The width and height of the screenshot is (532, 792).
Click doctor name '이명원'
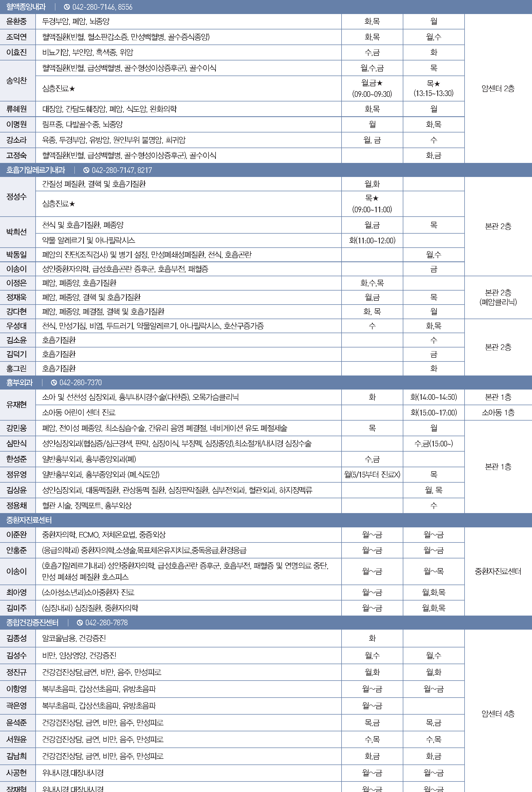point(16,124)
